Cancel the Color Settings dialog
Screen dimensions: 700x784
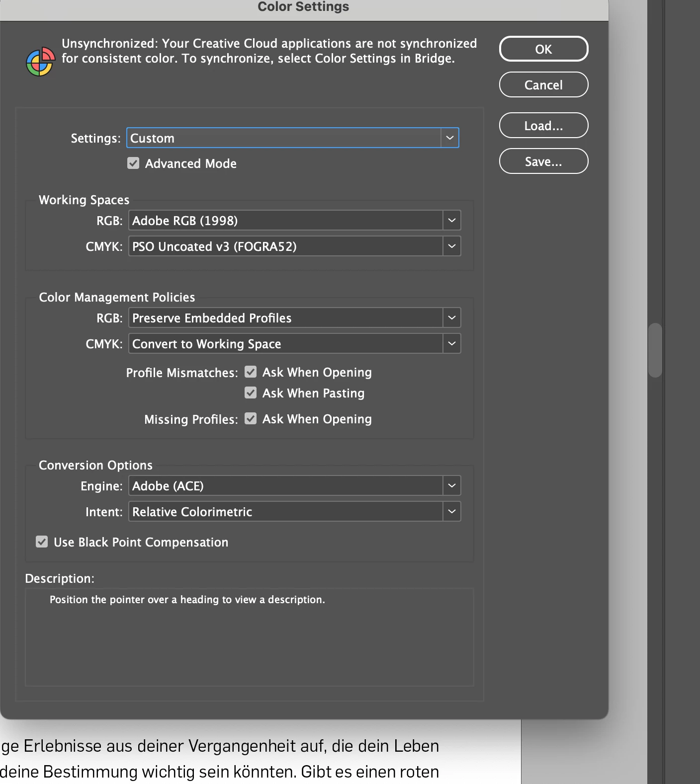pos(543,84)
